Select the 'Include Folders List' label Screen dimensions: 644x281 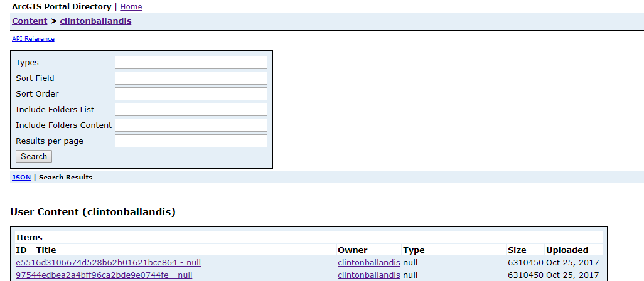pyautogui.click(x=55, y=110)
